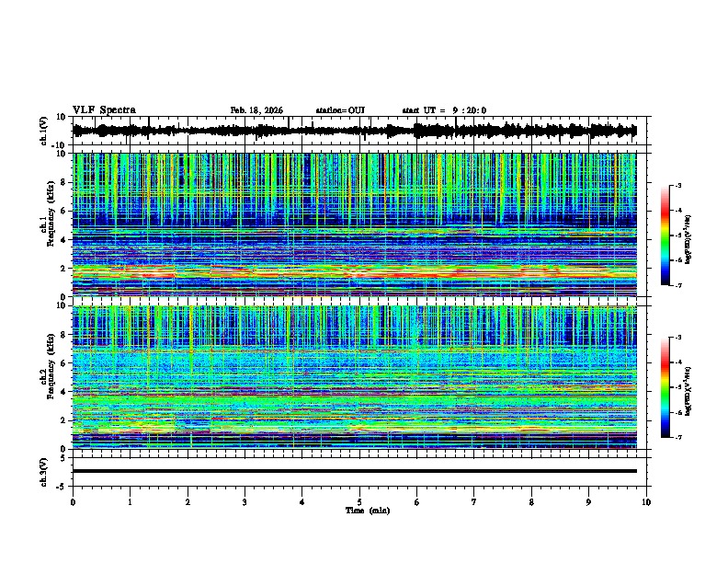Click the "-7" tick on ch.2 colorbar

677,438
